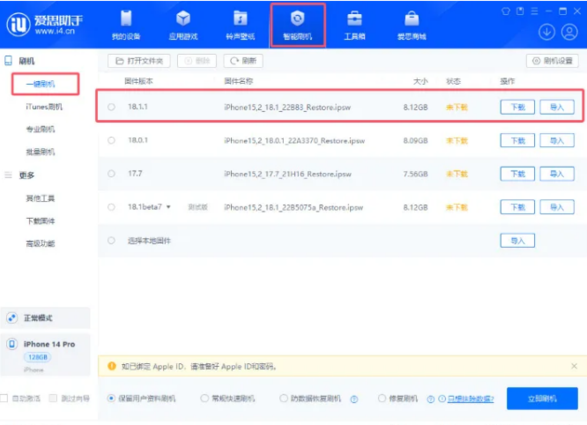587x425 pixels.
Task: Click 导入 for firmware 18.1.1
Action: (557, 107)
